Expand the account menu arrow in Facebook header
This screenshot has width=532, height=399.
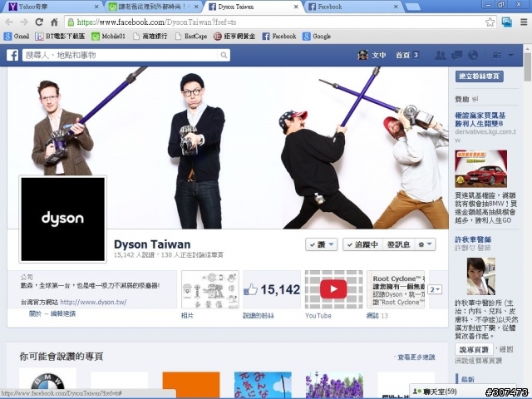click(511, 55)
